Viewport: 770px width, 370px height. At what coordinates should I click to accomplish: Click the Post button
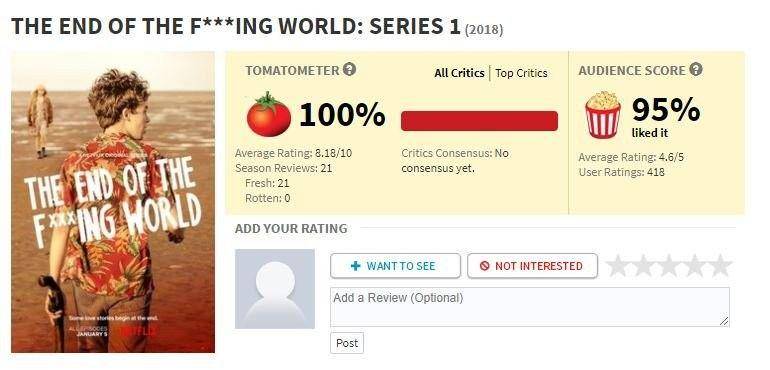(347, 343)
